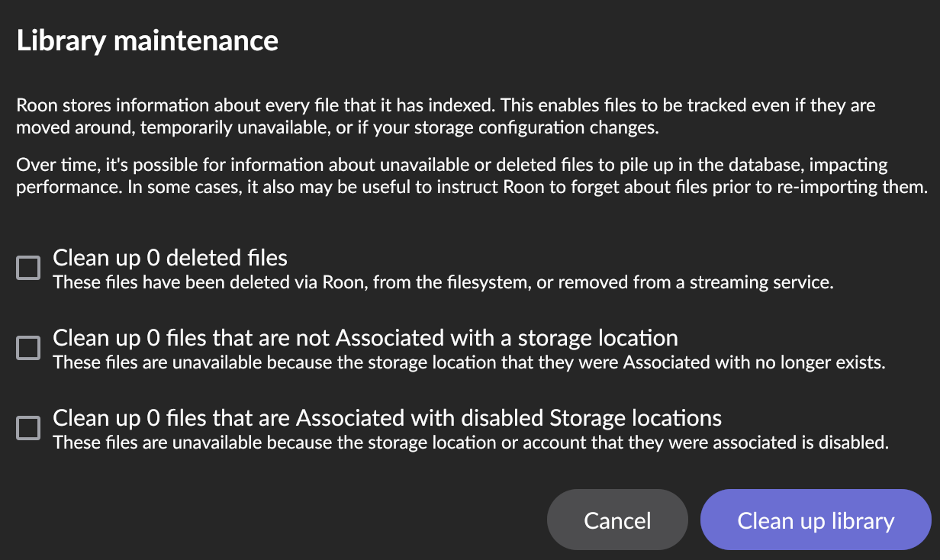Click the Clean up library button
Screen dimensions: 940x560
pos(815,520)
